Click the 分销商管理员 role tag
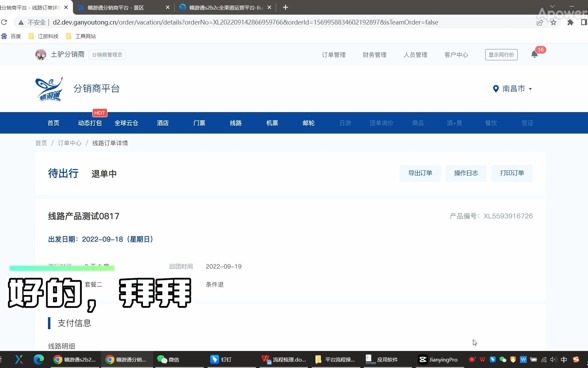This screenshot has width=588, height=368. [x=107, y=55]
